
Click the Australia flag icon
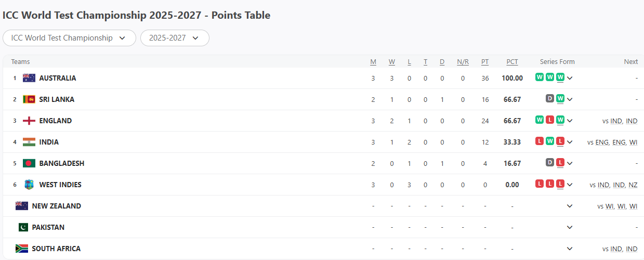pos(29,78)
